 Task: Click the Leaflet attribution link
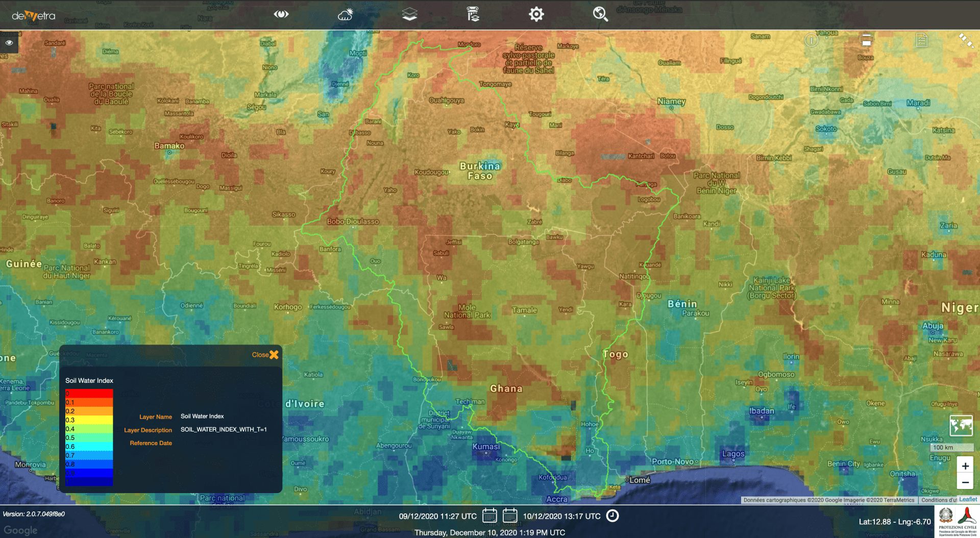point(968,500)
